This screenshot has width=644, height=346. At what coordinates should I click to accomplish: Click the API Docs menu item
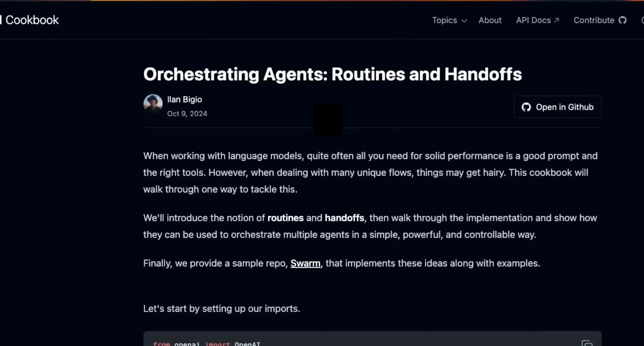point(533,20)
